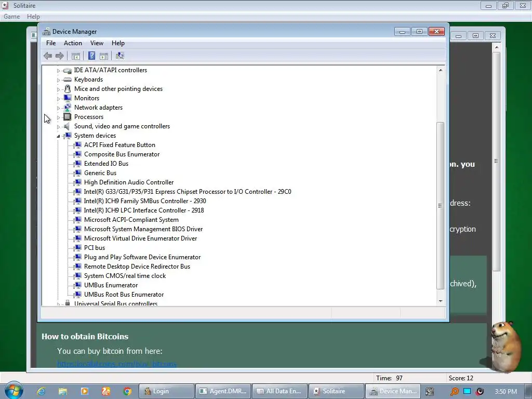Click the clock showing 3:50 PM
532x399 pixels.
(506, 391)
